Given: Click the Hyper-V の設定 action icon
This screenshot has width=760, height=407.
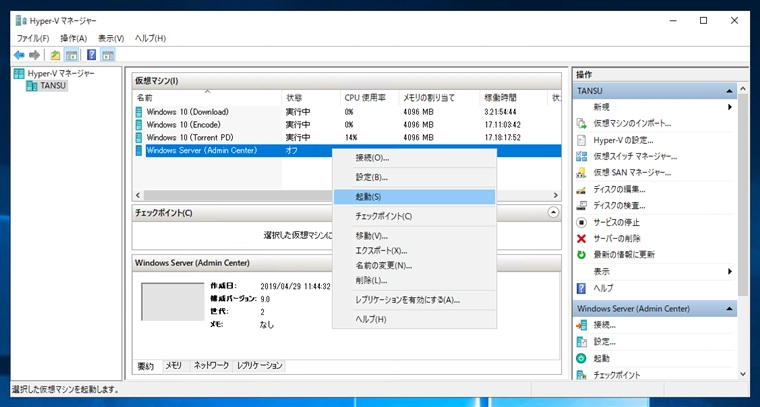Looking at the screenshot, I should coord(581,140).
